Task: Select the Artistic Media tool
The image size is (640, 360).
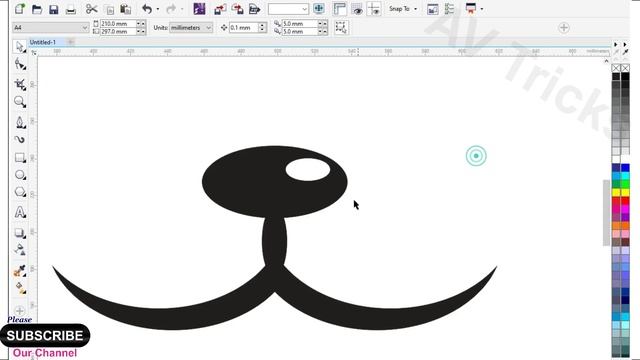Action: pos(20,140)
